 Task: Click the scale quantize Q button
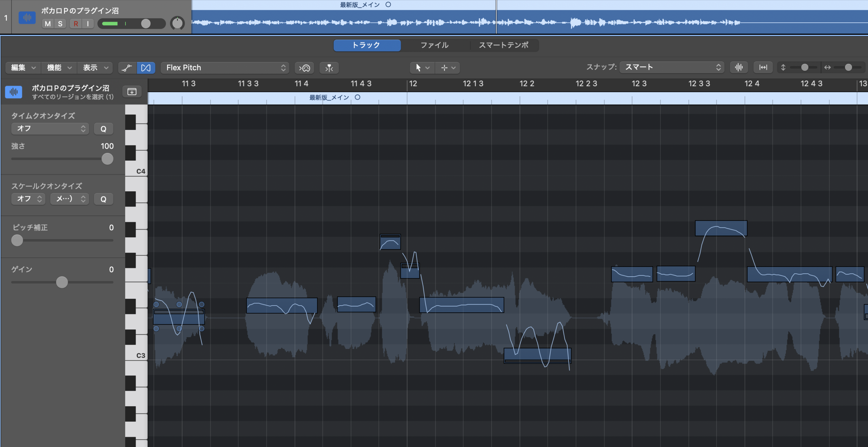point(103,199)
